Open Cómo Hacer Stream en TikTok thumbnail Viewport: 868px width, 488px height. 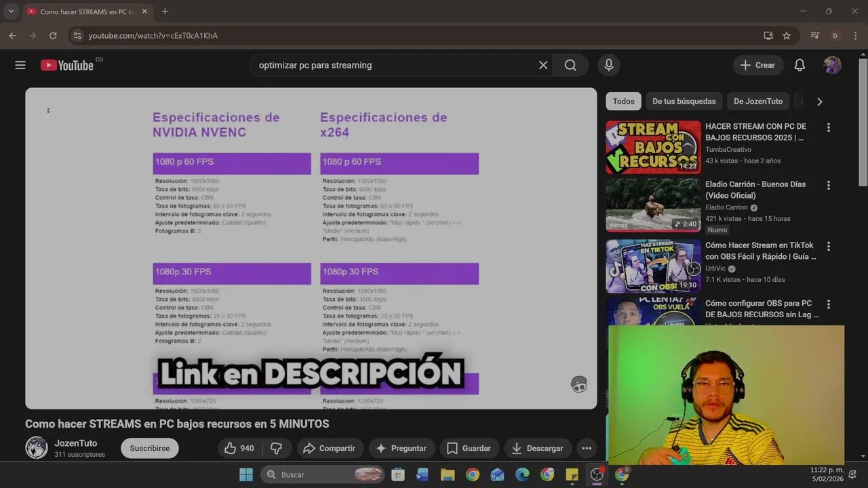coord(653,266)
